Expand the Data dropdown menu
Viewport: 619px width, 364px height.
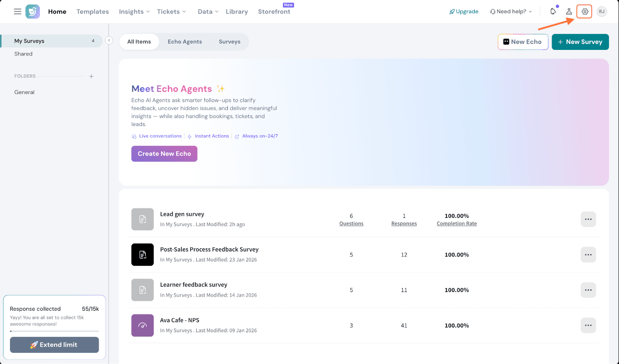click(208, 12)
